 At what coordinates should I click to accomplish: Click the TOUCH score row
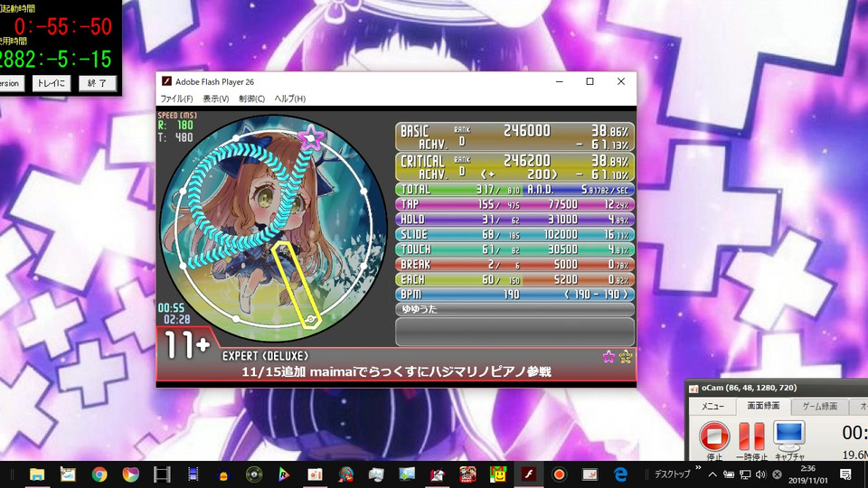[x=514, y=249]
